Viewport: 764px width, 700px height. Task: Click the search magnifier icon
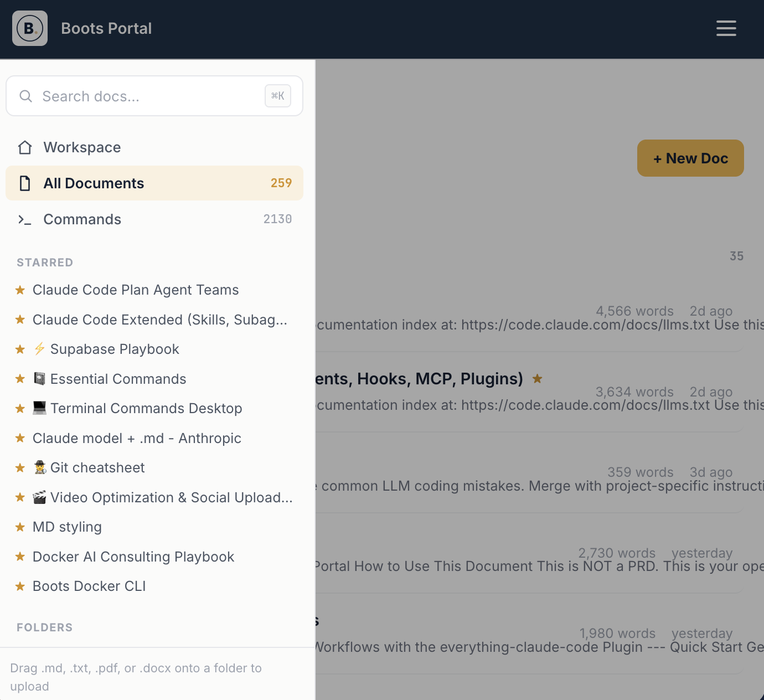point(25,96)
